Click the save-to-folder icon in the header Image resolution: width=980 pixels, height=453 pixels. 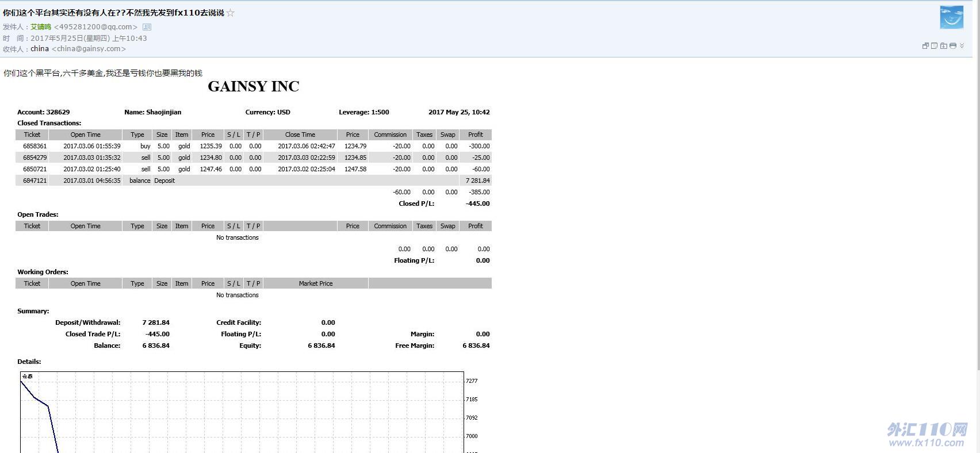click(x=944, y=46)
